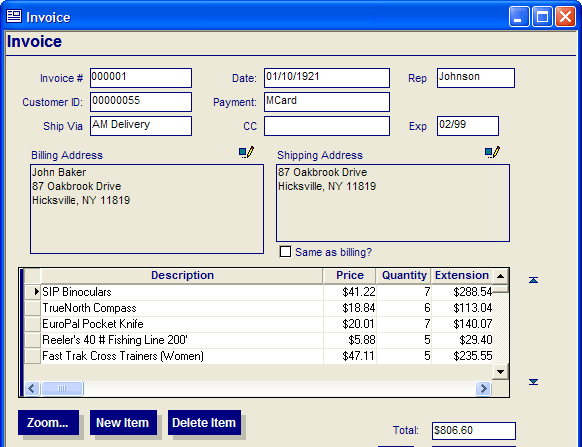The height and width of the screenshot is (447, 582).
Task: Click the Shipping Address edit pencil icon
Action: [493, 152]
